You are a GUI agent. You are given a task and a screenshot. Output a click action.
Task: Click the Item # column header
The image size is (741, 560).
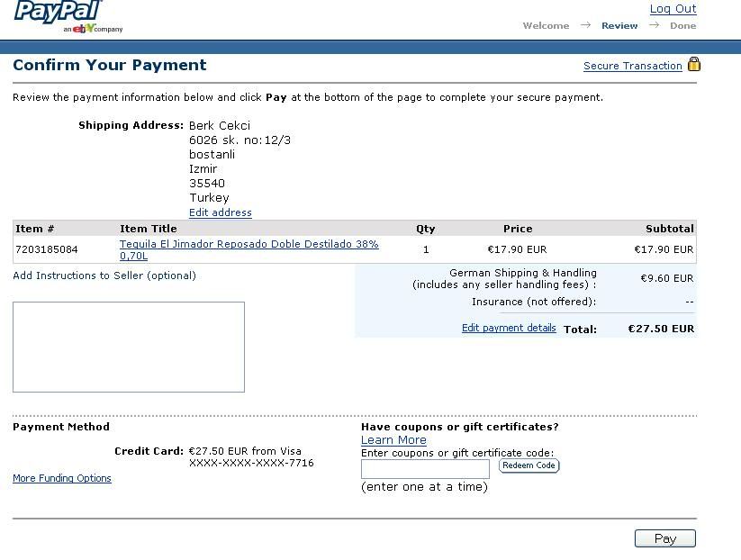pyautogui.click(x=34, y=229)
